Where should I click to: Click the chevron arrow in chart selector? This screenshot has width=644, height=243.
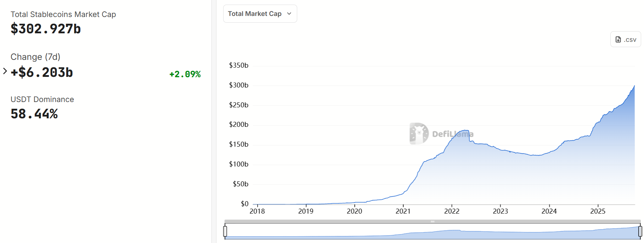(289, 14)
